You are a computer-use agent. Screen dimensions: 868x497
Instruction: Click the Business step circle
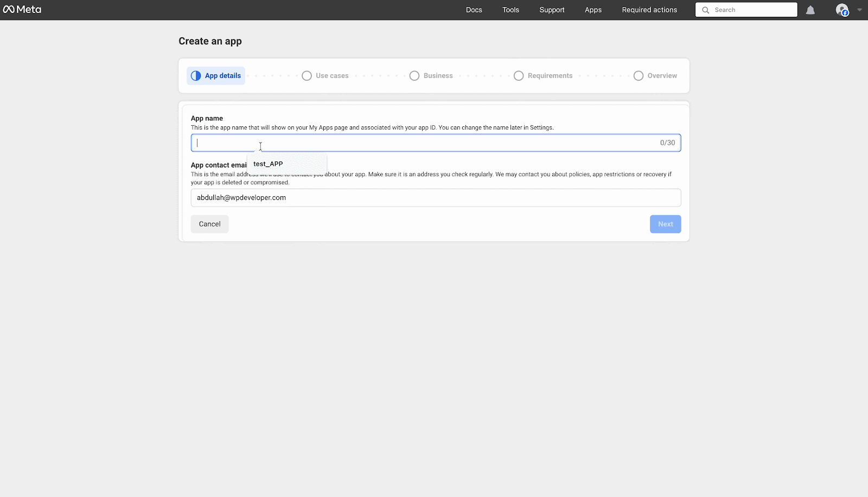pyautogui.click(x=414, y=75)
